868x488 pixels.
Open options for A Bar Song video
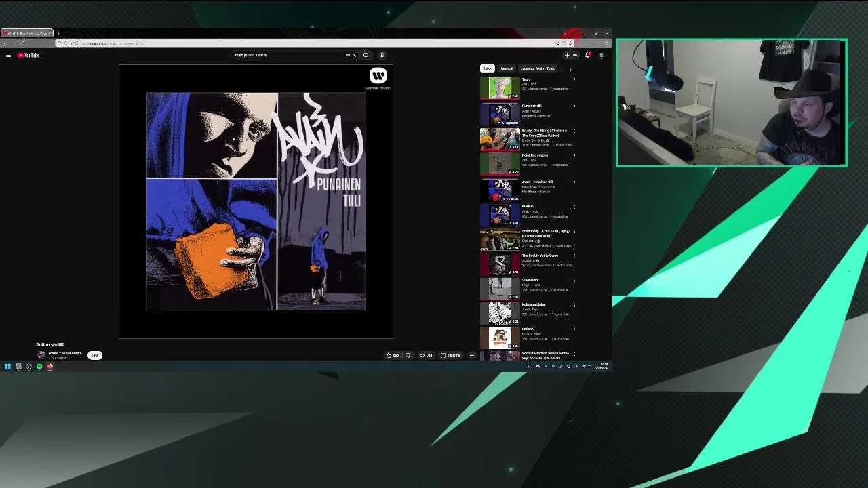574,231
